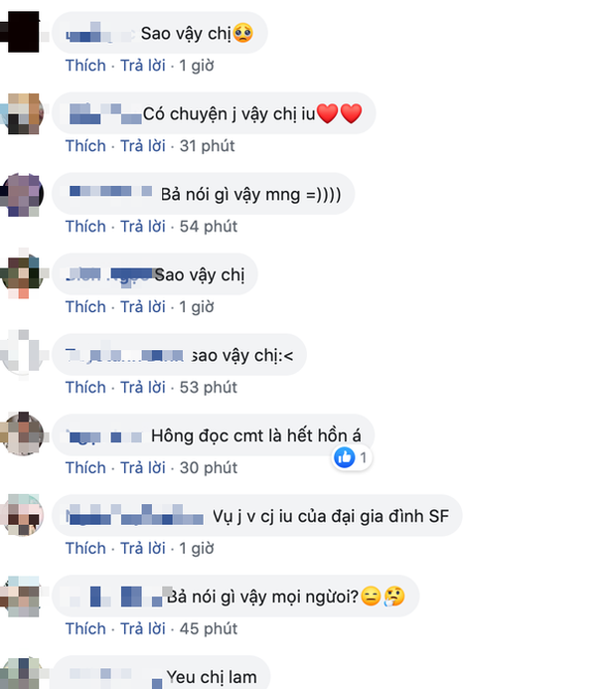This screenshot has width=616, height=689.
Task: Click the '45 phút' timestamp
Action: point(208,628)
